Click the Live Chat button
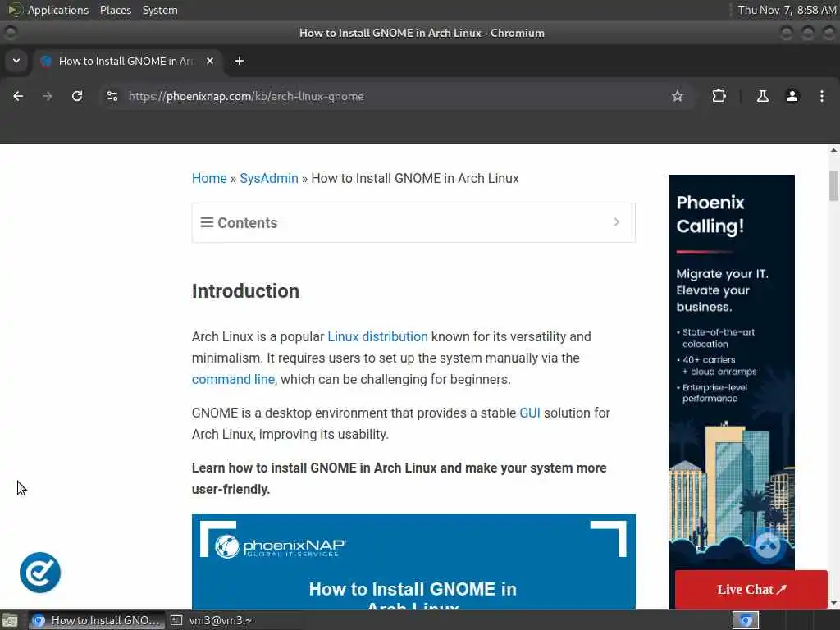The image size is (840, 630). point(751,589)
